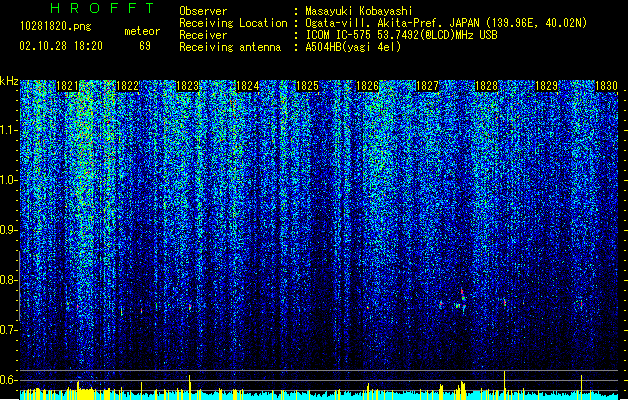Click the 'meteor' label
This screenshot has width=629, height=400.
[142, 31]
